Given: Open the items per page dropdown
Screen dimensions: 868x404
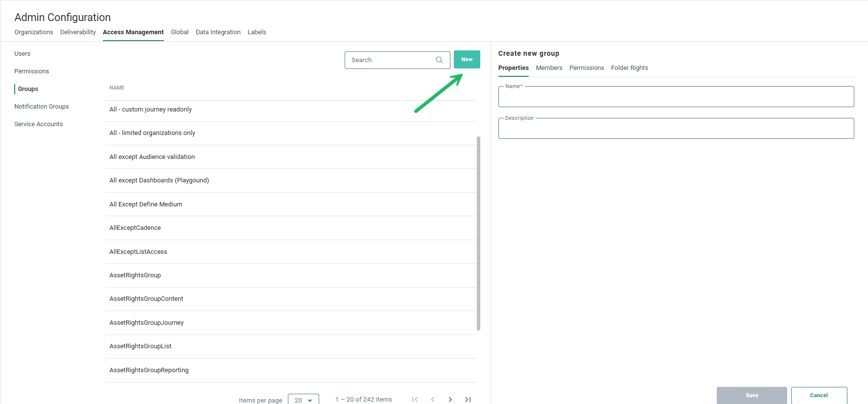Looking at the screenshot, I should pos(304,400).
